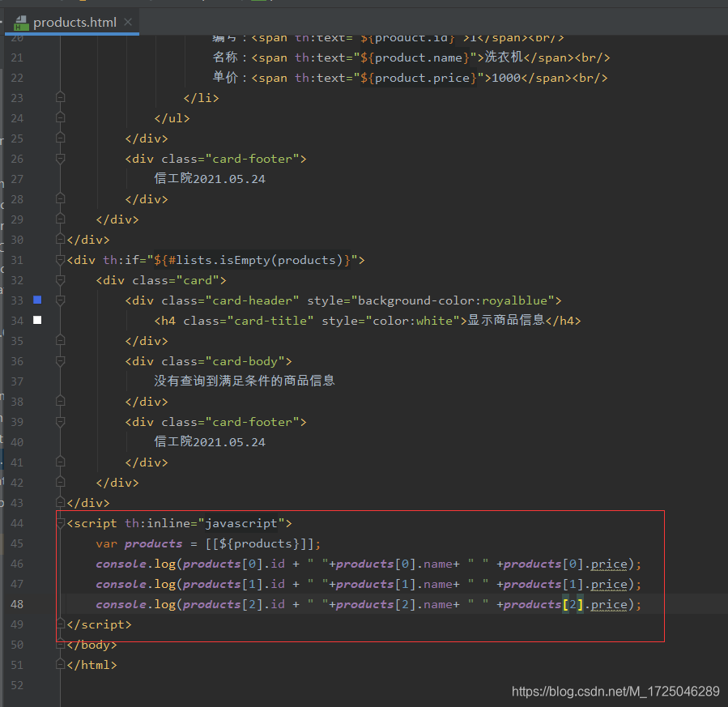Click the fold end marker at line 23
728x707 pixels.
(60, 97)
